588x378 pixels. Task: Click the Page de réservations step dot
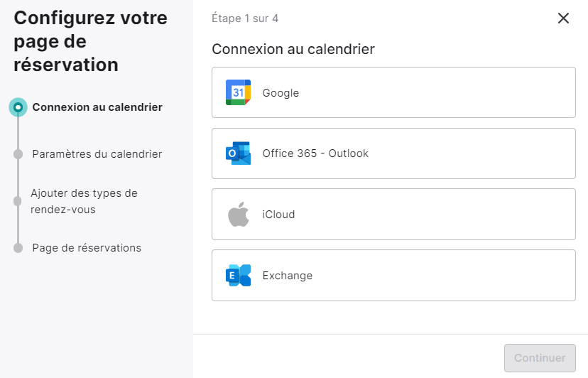[18, 248]
